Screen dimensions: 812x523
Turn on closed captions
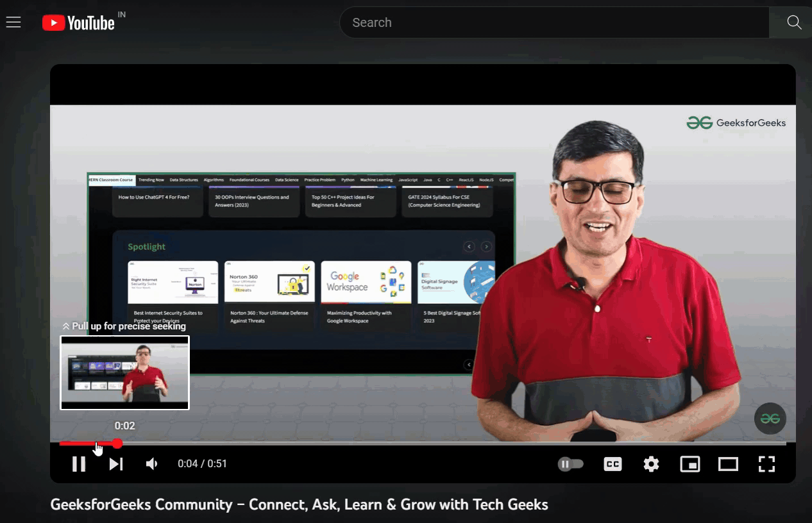coord(613,464)
